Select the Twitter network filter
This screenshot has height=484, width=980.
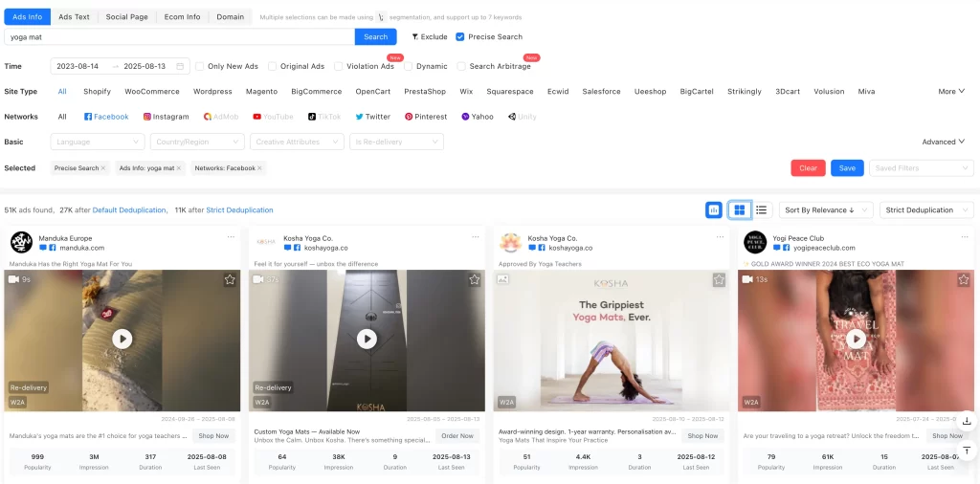coord(373,117)
